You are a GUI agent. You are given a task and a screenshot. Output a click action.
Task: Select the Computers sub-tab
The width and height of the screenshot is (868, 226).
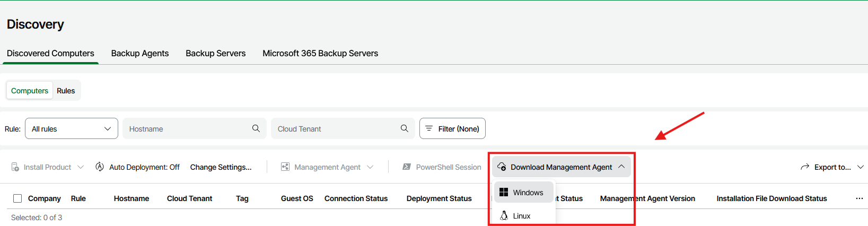[x=30, y=91]
